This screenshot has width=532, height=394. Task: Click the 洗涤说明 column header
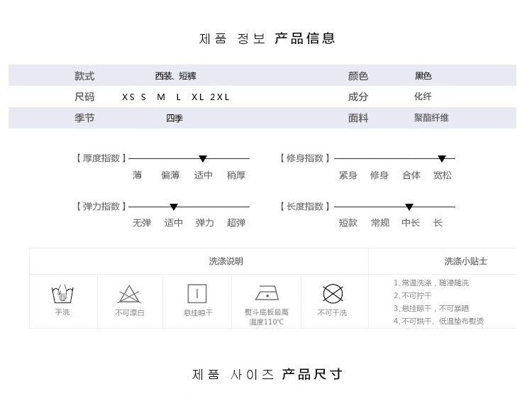tap(226, 261)
